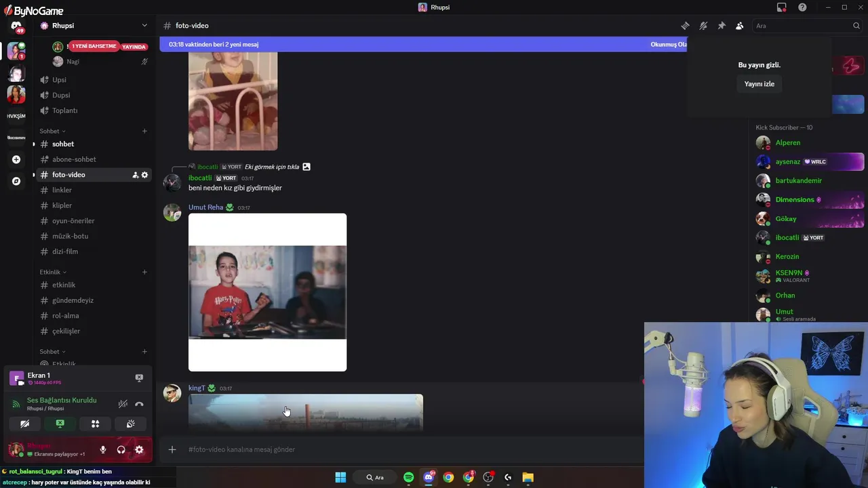Open Discord inbox icon in title bar
The width and height of the screenshot is (868, 488).
782,7
